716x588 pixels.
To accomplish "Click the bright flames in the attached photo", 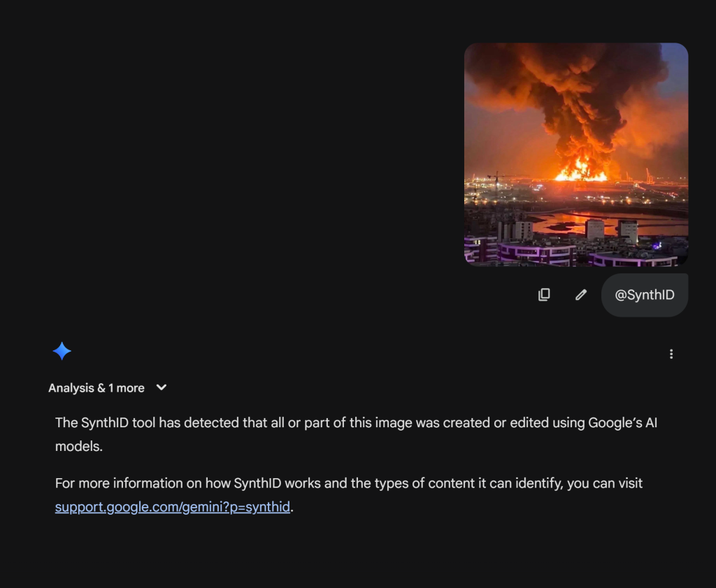I will 580,170.
